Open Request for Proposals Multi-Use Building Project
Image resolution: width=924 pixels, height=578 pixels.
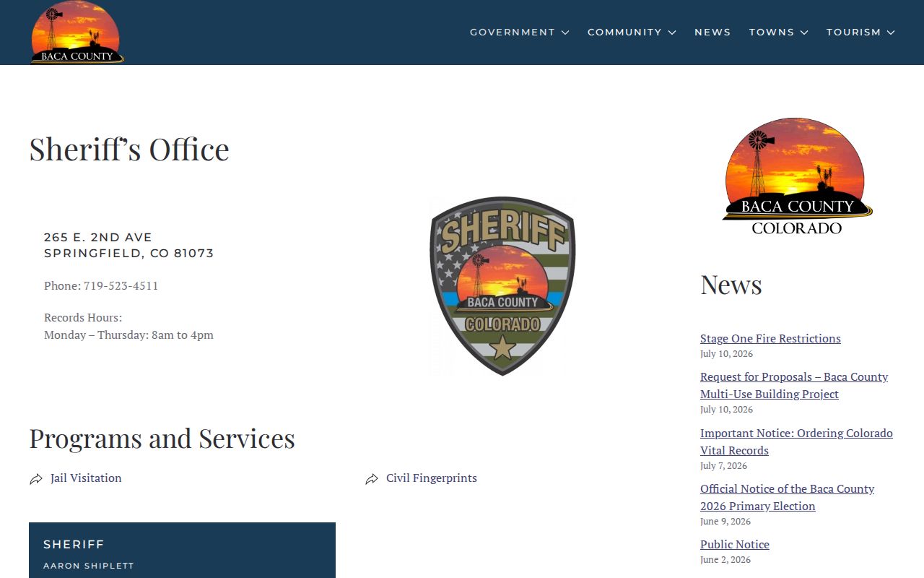794,385
